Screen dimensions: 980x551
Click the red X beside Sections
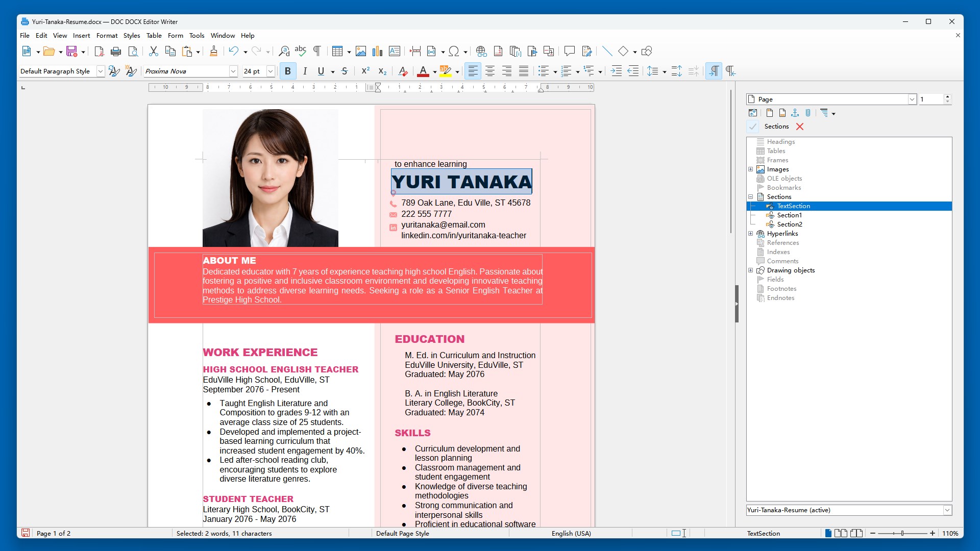[800, 127]
